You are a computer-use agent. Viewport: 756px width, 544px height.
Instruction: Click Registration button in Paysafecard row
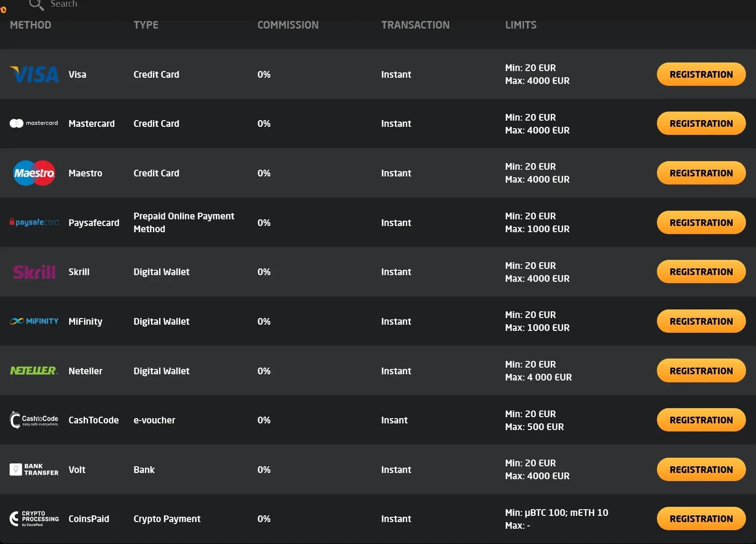pyautogui.click(x=701, y=223)
